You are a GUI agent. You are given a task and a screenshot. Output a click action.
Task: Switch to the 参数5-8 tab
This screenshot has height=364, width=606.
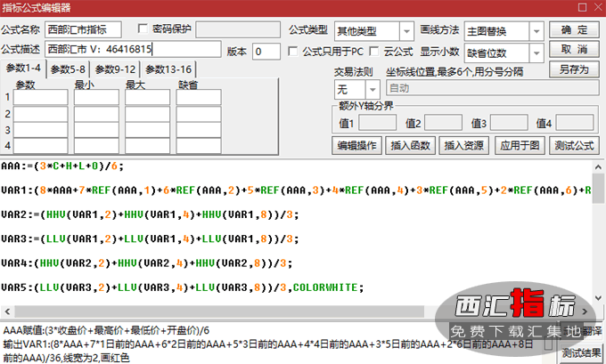point(68,69)
